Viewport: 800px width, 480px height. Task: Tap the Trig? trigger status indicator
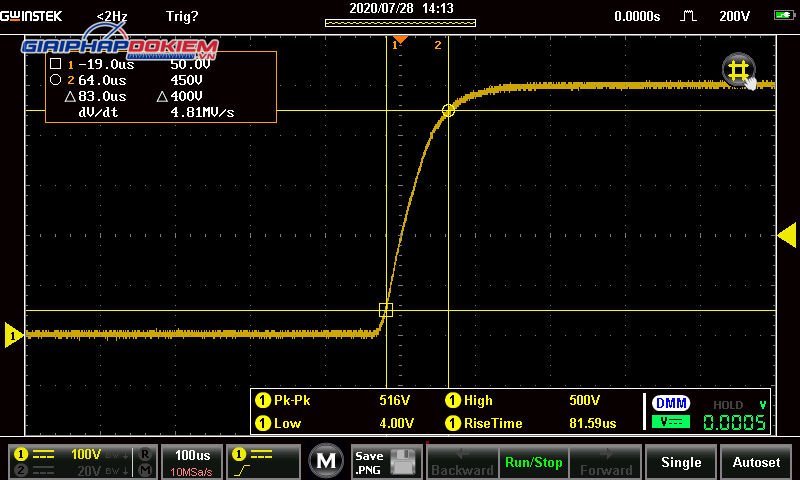coord(182,16)
